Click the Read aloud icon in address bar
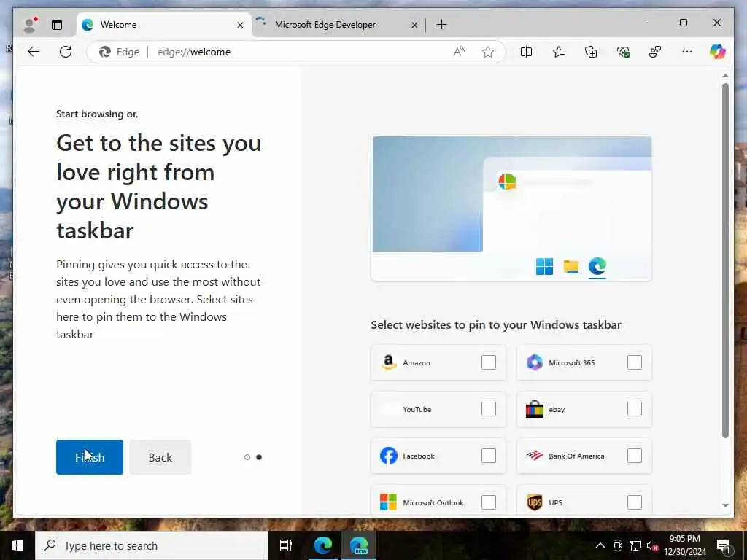Image resolution: width=747 pixels, height=560 pixels. (x=459, y=52)
